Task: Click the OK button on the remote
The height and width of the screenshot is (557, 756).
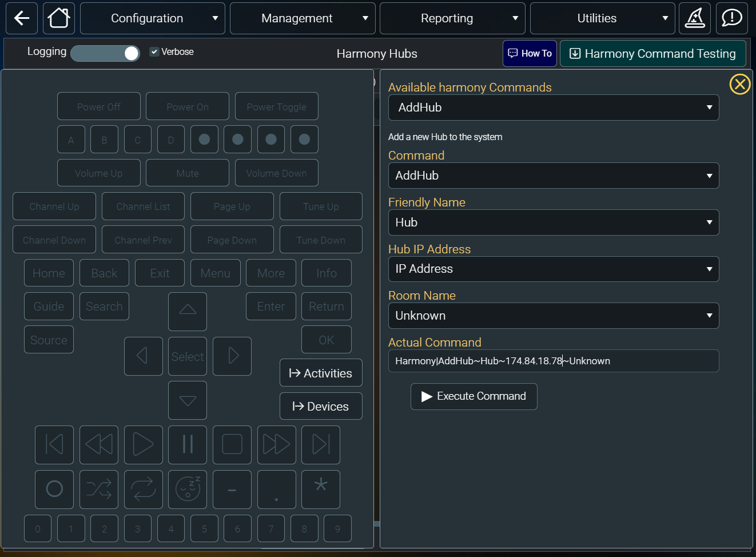Action: pyautogui.click(x=327, y=340)
